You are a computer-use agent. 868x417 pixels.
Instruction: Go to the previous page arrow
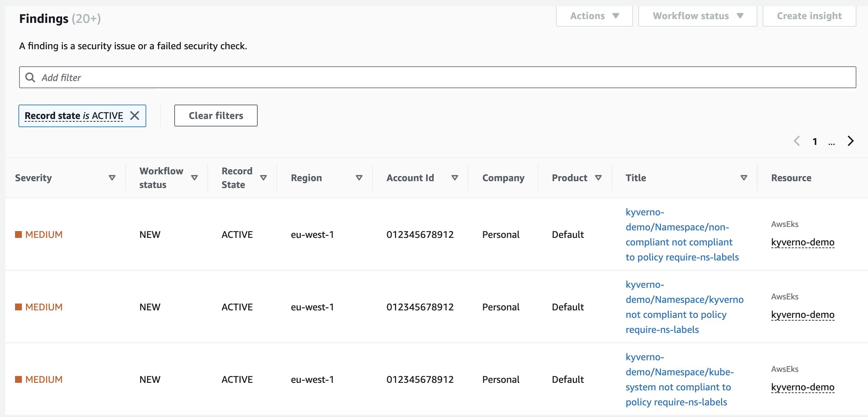797,141
